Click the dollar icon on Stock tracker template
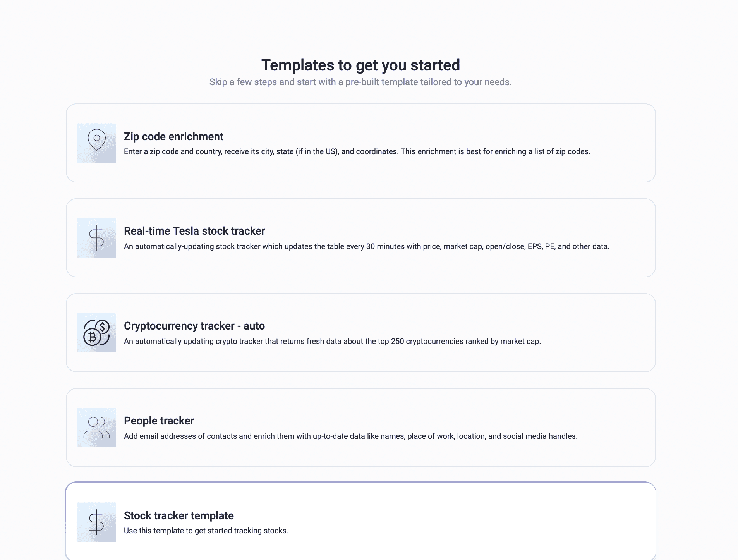738x560 pixels. pos(96,522)
